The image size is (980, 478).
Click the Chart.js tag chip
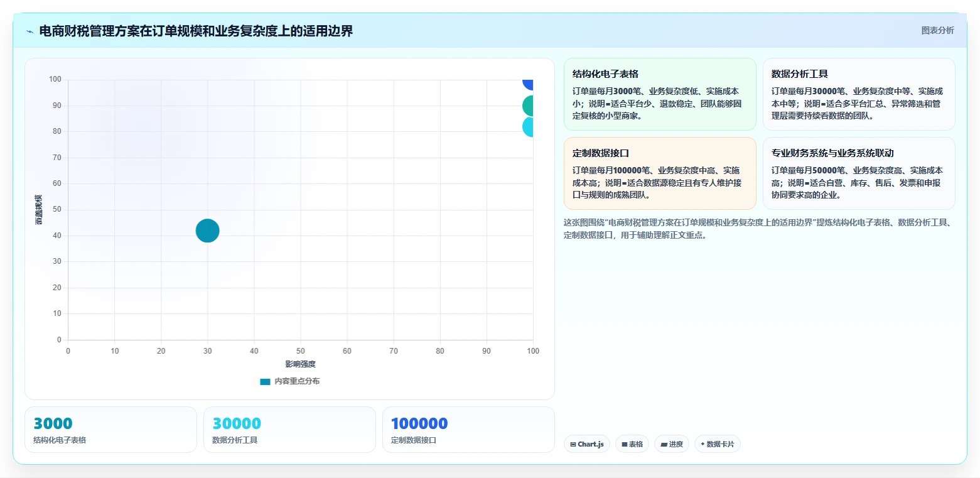tap(587, 444)
